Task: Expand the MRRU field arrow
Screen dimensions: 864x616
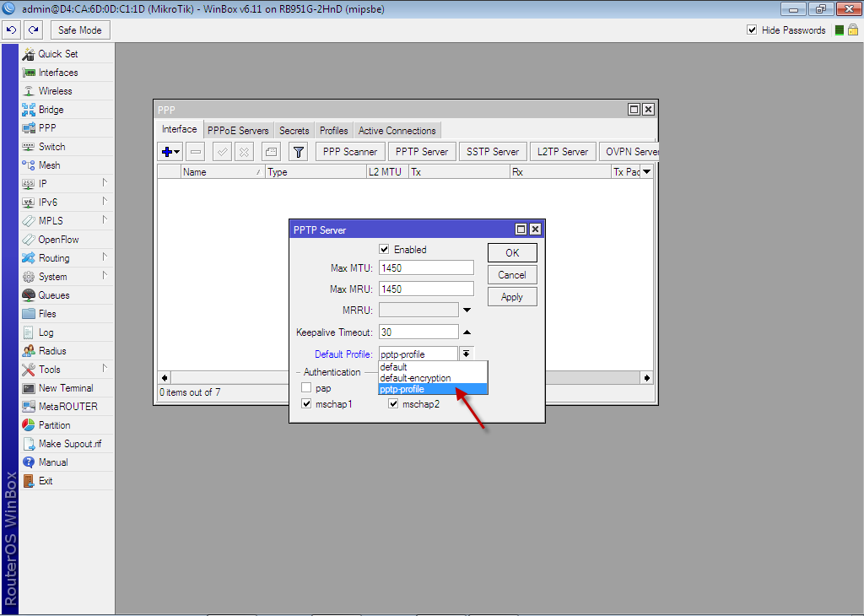Action: (467, 311)
